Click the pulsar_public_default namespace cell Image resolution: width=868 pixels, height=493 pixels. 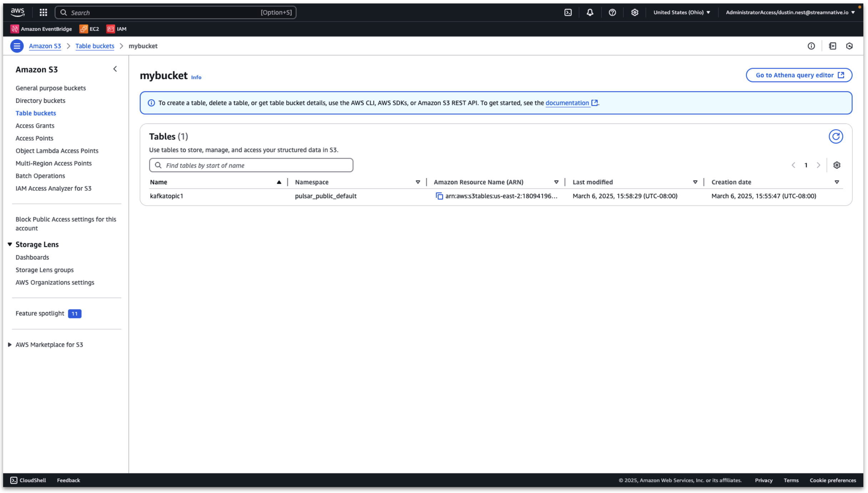(325, 196)
